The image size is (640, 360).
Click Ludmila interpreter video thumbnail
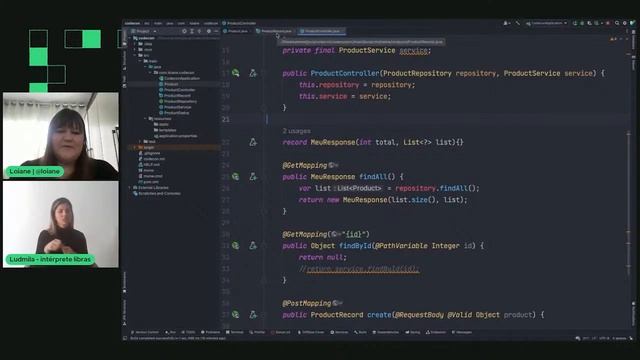[x=61, y=224]
